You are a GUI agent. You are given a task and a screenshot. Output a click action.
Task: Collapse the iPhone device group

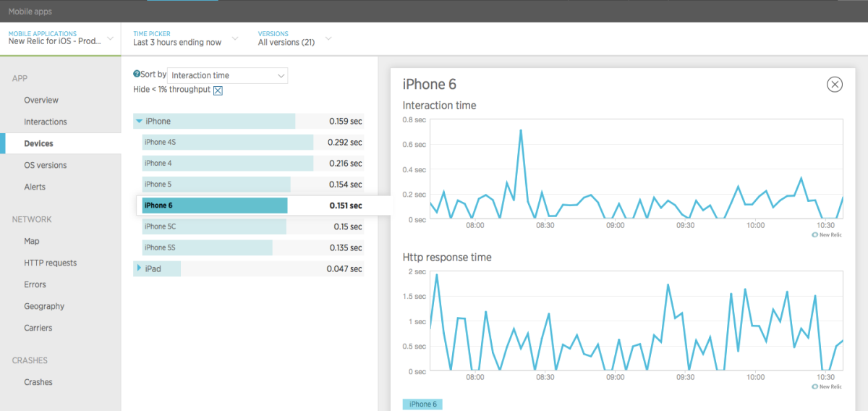pos(139,122)
